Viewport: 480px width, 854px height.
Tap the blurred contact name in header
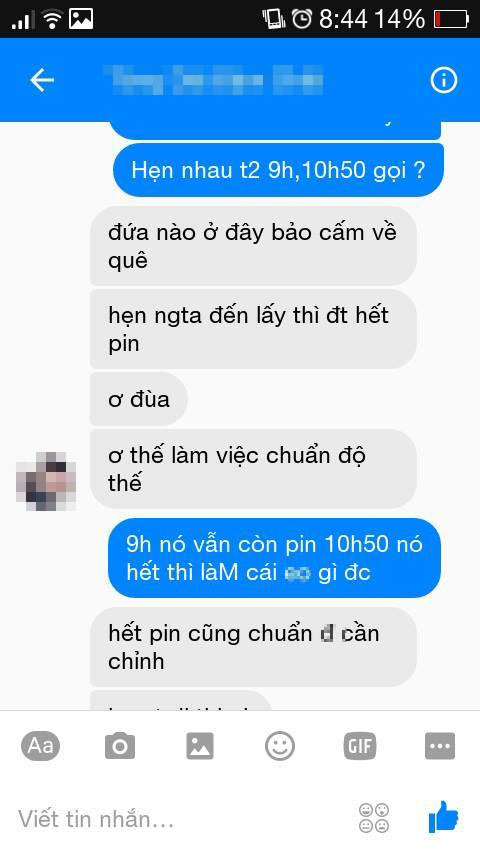[x=217, y=81]
